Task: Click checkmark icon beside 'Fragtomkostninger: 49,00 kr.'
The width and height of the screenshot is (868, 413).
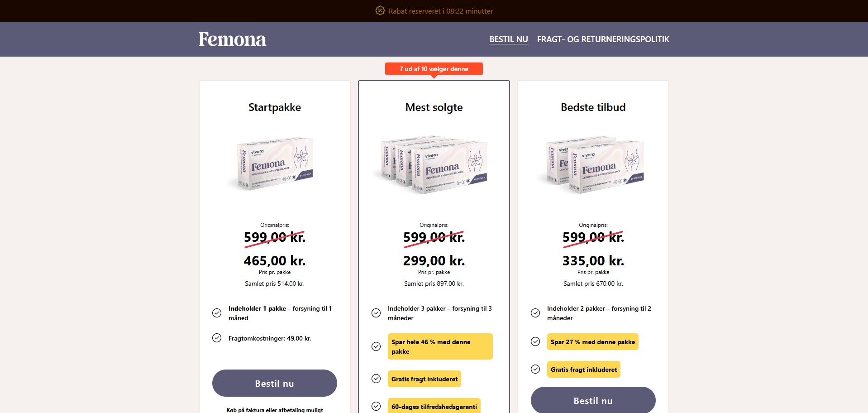Action: [x=217, y=338]
